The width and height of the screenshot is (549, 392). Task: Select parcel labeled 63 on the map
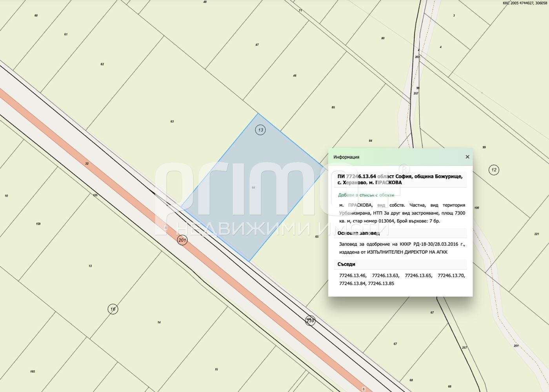[172, 122]
